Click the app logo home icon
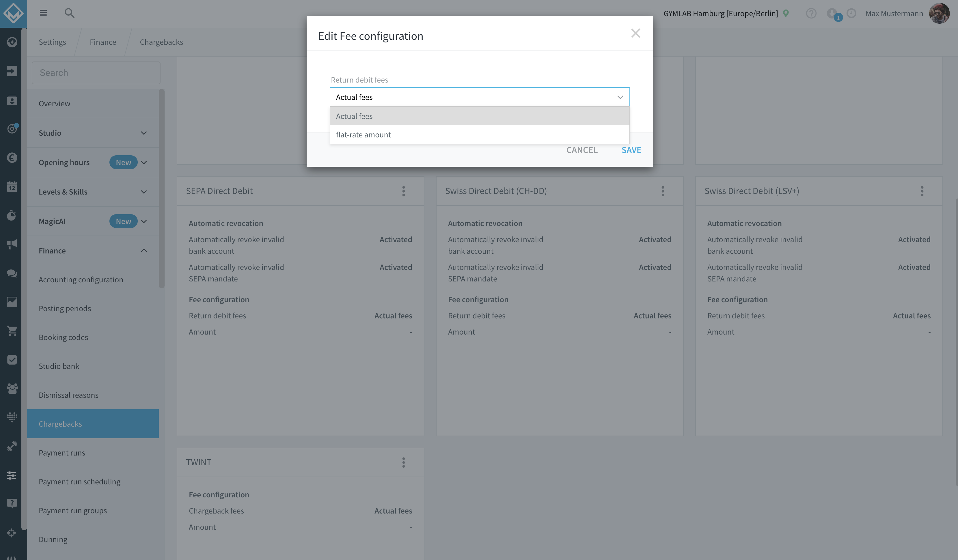This screenshot has height=560, width=958. click(13, 13)
